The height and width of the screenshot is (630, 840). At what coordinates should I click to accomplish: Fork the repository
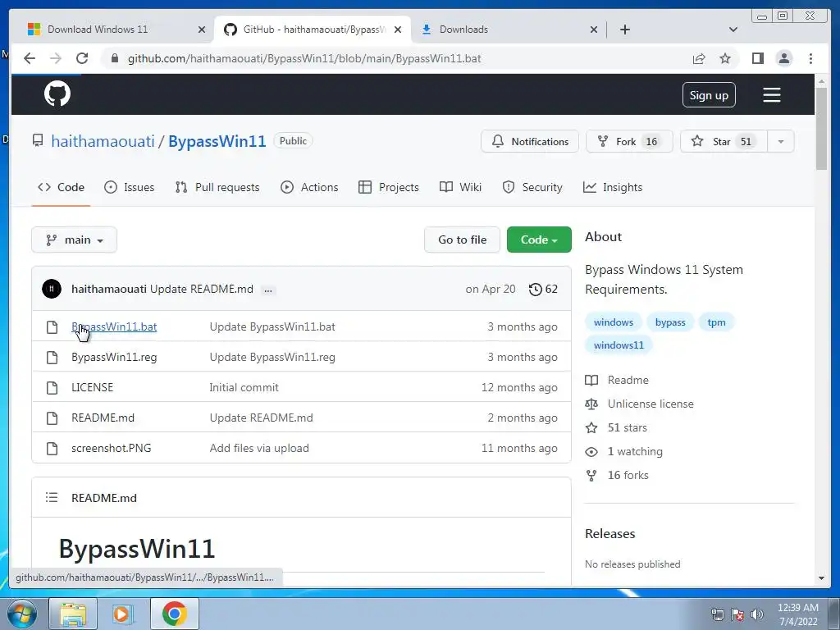click(629, 141)
